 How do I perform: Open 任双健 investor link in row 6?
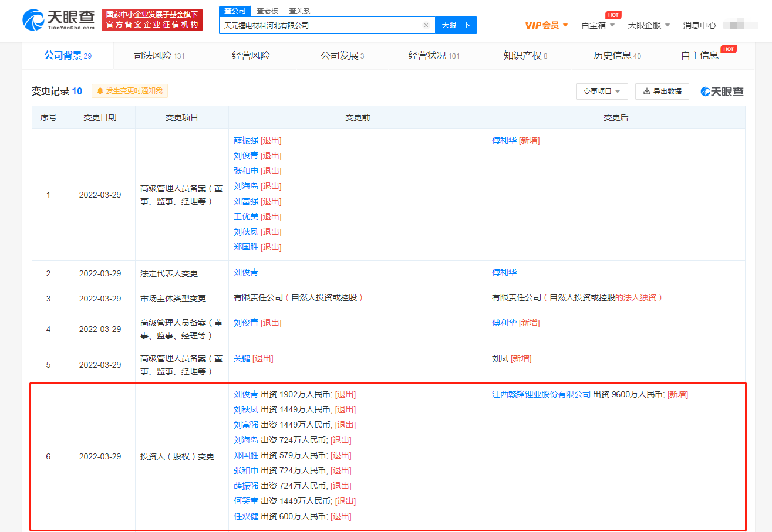246,517
